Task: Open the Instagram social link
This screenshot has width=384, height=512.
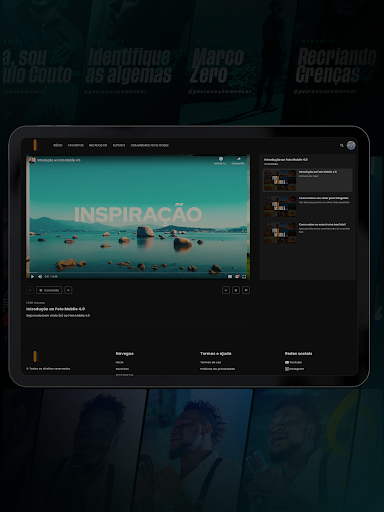Action: pyautogui.click(x=294, y=369)
